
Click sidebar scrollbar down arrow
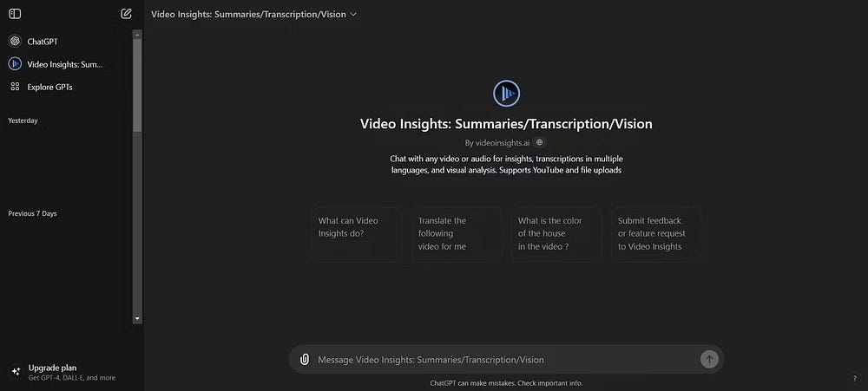[137, 319]
